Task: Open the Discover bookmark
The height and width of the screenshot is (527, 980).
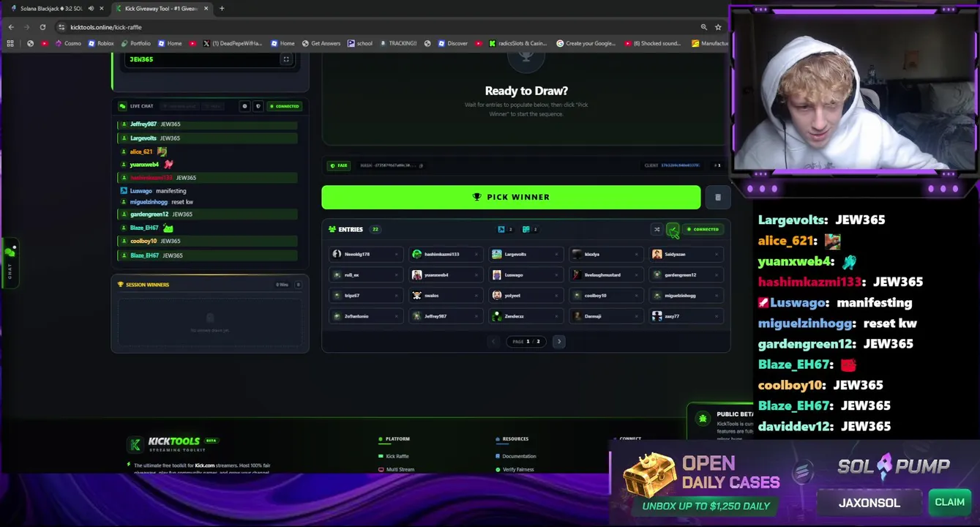Action: point(453,43)
